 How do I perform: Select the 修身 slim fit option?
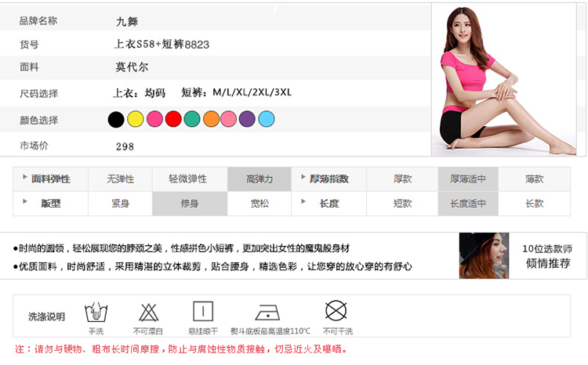[x=190, y=204]
